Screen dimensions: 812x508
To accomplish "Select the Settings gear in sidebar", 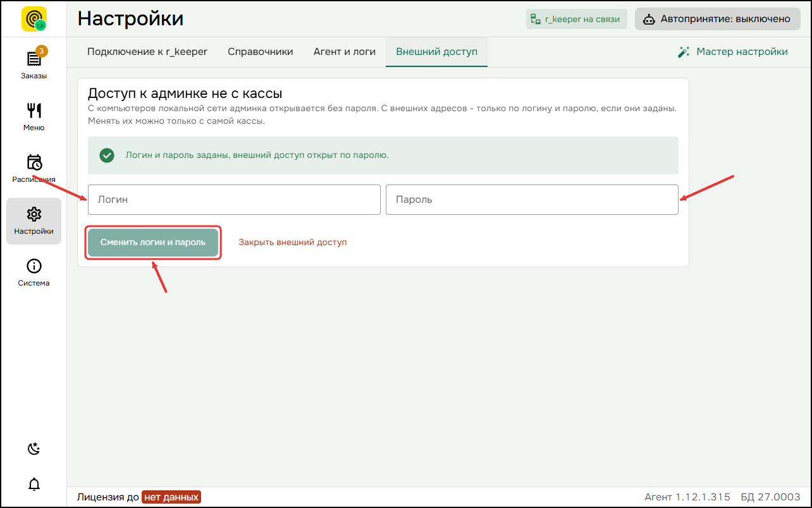I will (x=34, y=214).
